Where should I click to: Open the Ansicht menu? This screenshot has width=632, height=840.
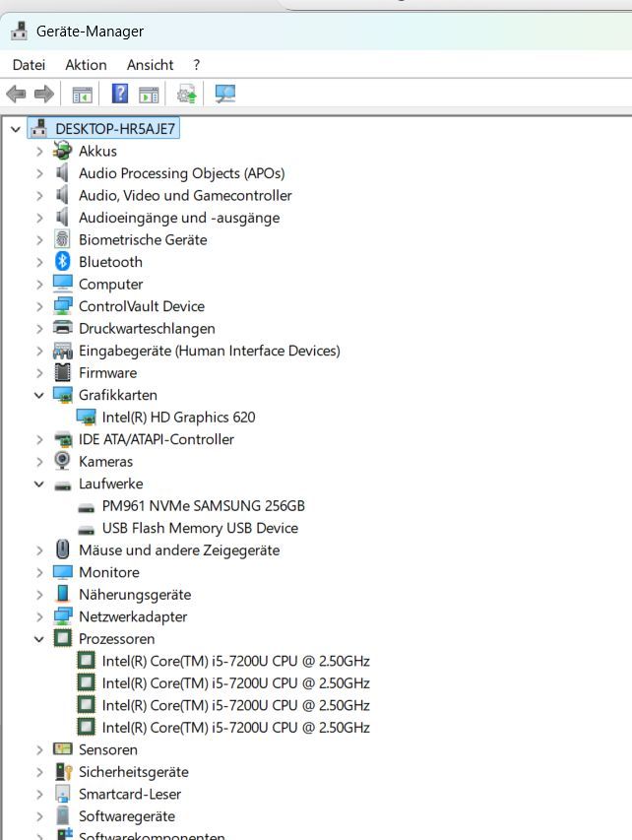pos(150,65)
